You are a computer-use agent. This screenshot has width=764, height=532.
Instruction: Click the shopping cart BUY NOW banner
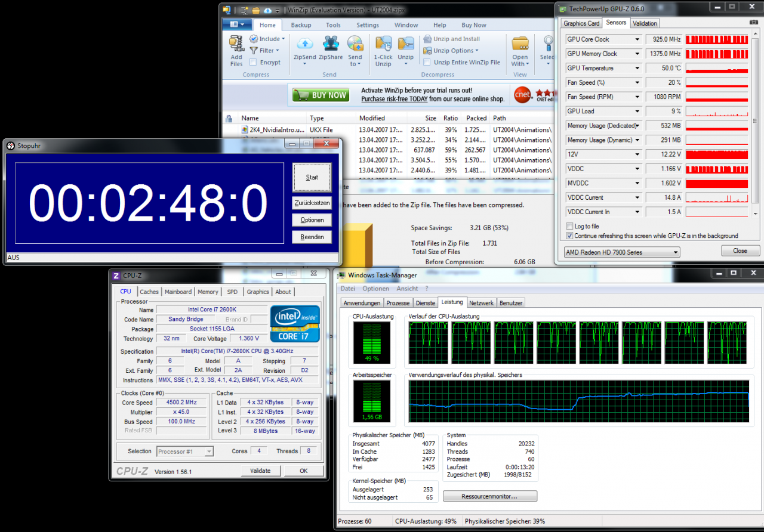[x=321, y=95]
